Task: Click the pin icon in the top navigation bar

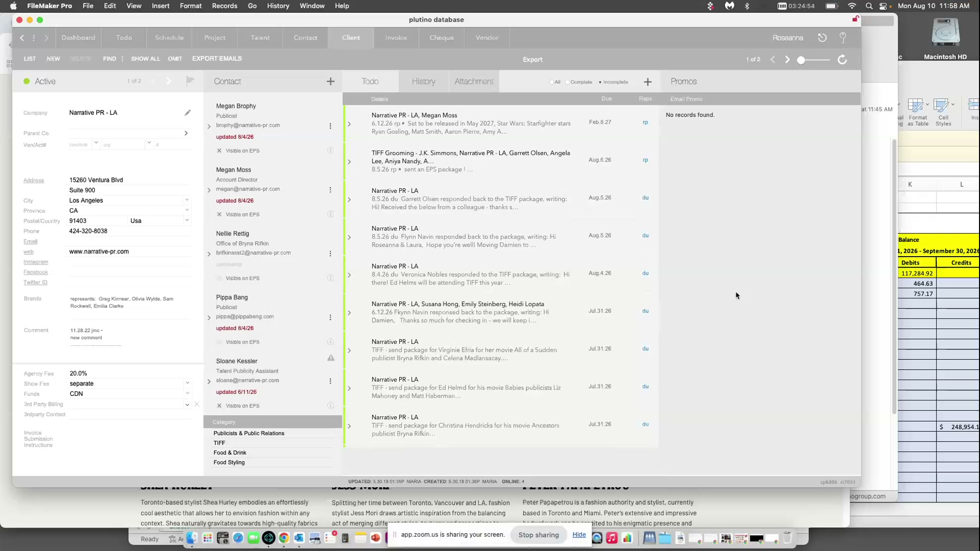Action: (843, 38)
